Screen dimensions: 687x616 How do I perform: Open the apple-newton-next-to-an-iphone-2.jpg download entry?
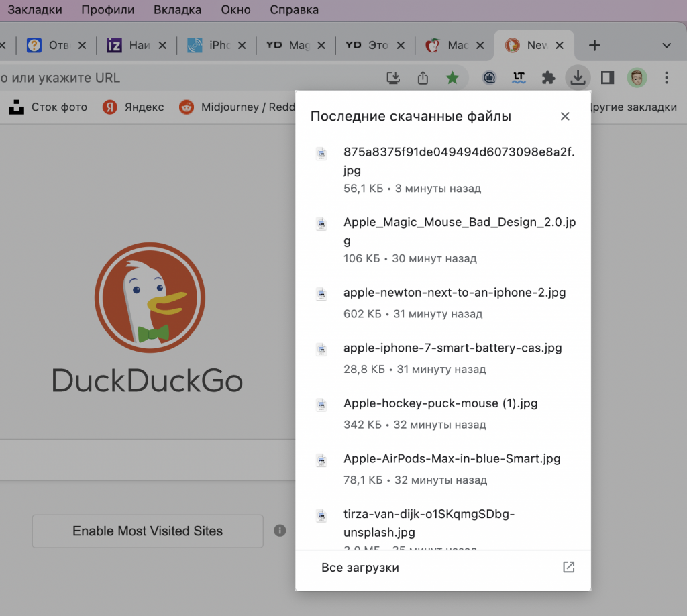pyautogui.click(x=454, y=293)
